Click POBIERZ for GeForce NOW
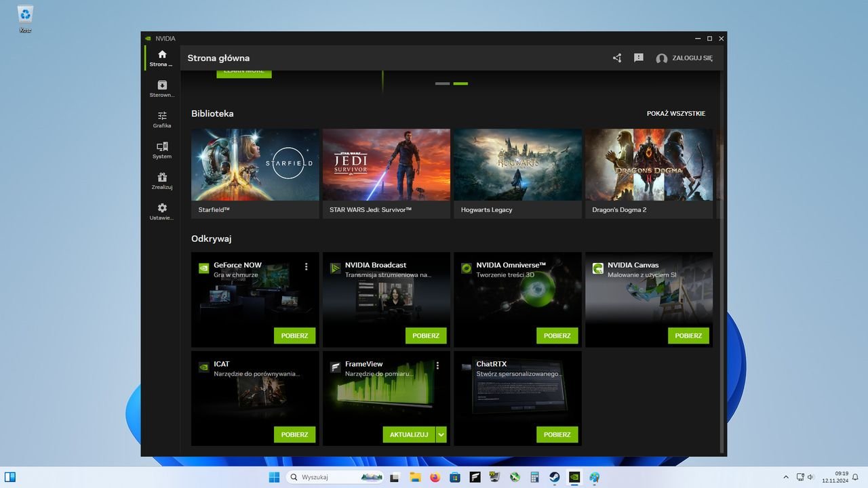The image size is (868, 488). pos(294,335)
